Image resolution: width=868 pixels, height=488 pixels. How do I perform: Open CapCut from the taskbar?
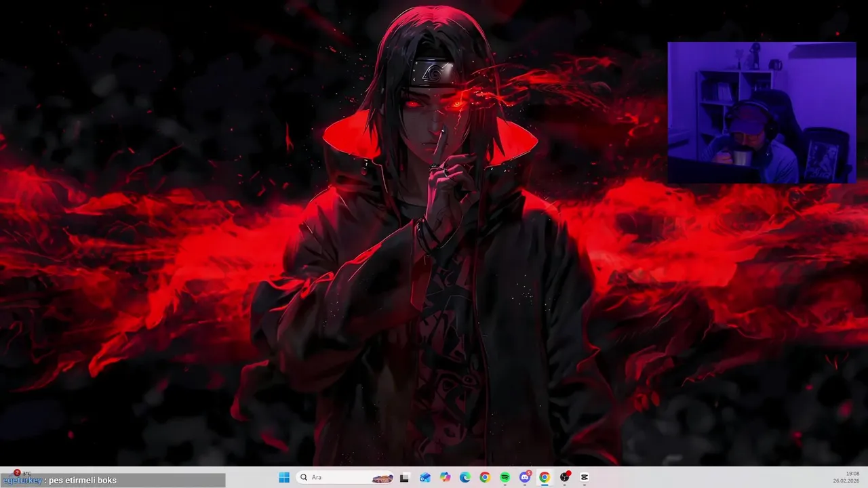tap(585, 477)
